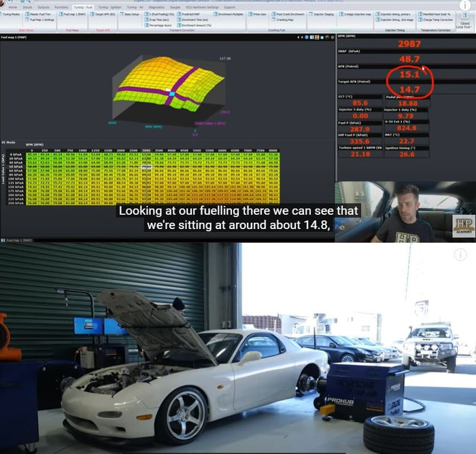The image size is (476, 454).
Task: Select the Injector 1 duty value 9.79
Action: tap(405, 116)
